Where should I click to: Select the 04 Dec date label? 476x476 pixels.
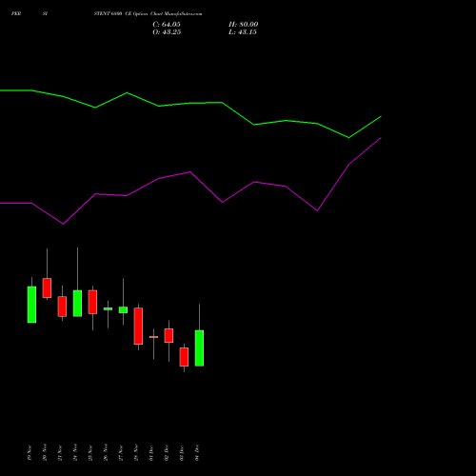click(197, 452)
